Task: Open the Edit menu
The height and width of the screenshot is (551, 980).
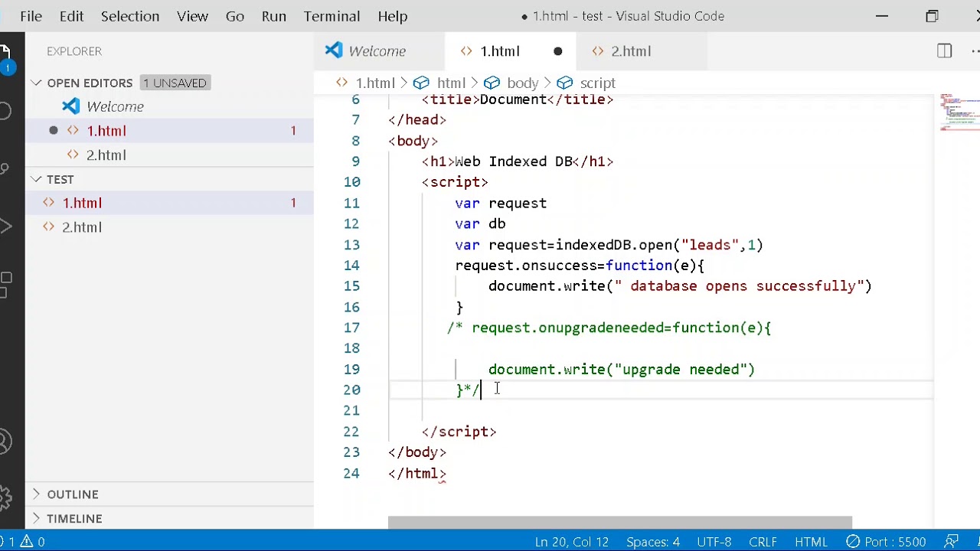Action: point(71,16)
